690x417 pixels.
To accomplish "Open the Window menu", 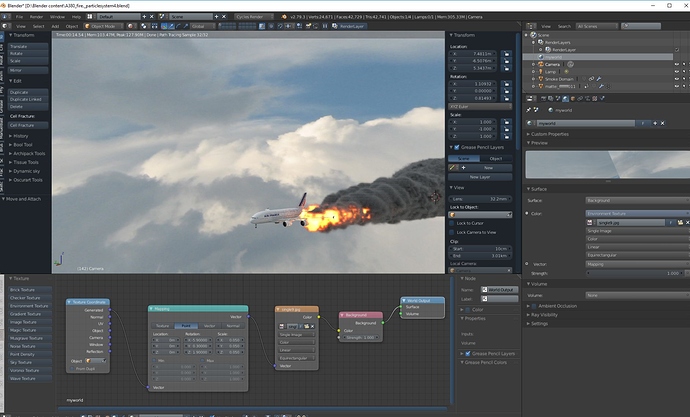I will (x=57, y=17).
